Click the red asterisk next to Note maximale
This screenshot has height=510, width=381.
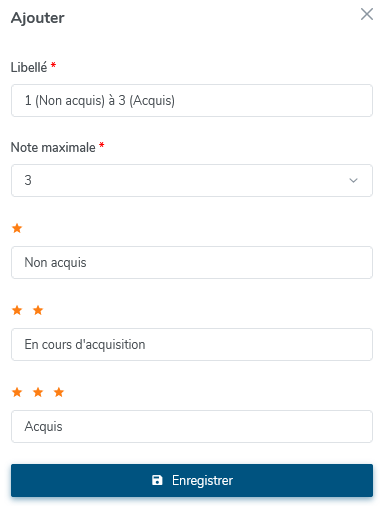[102, 145]
